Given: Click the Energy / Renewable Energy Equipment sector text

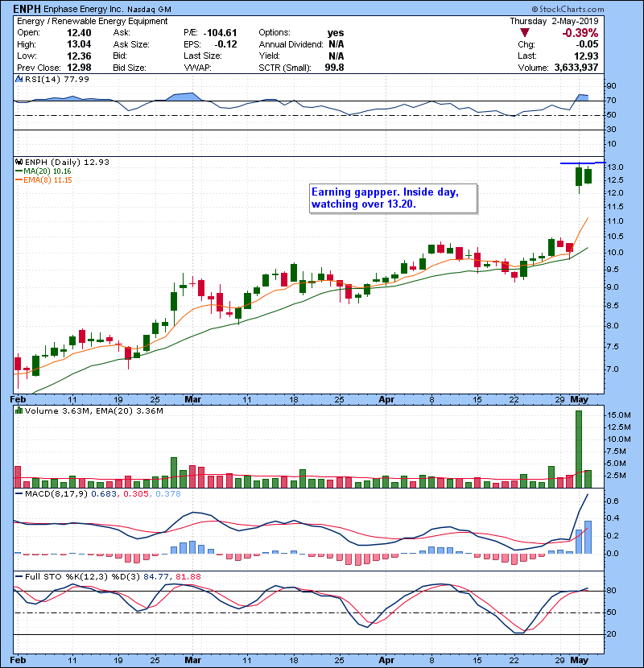Looking at the screenshot, I should [93, 21].
